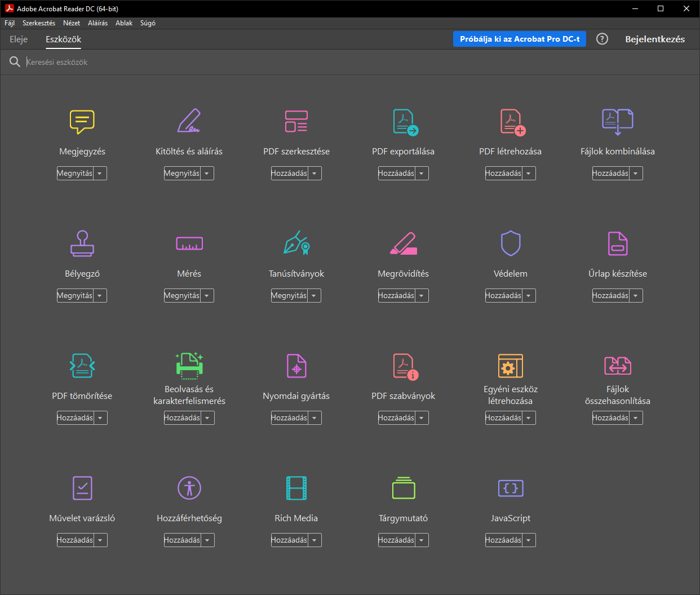Expand the dropdown arrow under PDF szerkesztése
700x595 pixels.
coord(314,174)
